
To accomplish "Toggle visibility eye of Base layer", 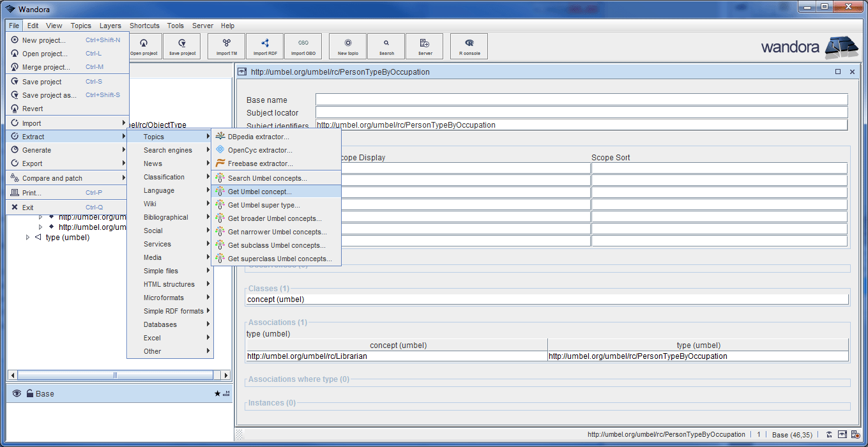I will (17, 393).
